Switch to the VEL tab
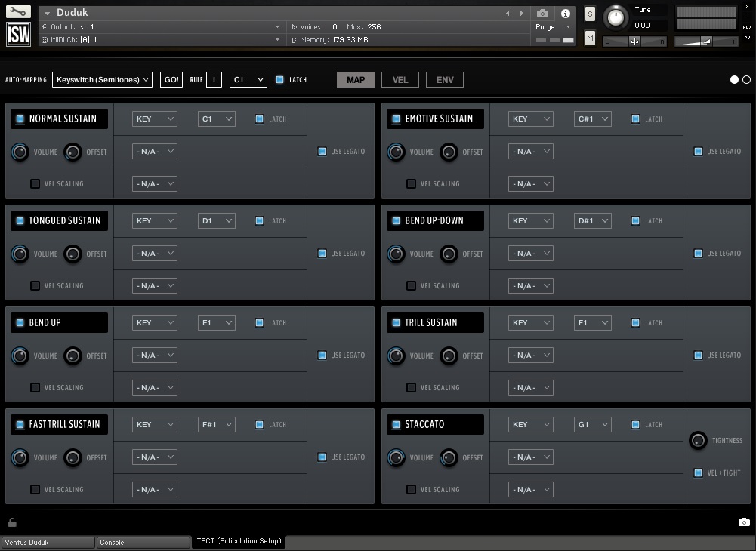The height and width of the screenshot is (551, 756). pyautogui.click(x=400, y=79)
